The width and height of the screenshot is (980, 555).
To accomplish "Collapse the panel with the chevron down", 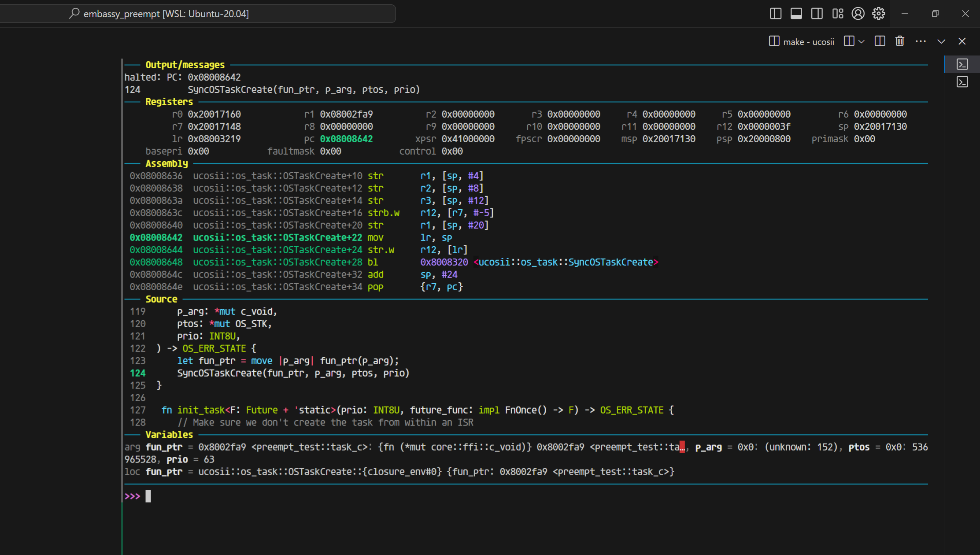I will click(x=941, y=41).
